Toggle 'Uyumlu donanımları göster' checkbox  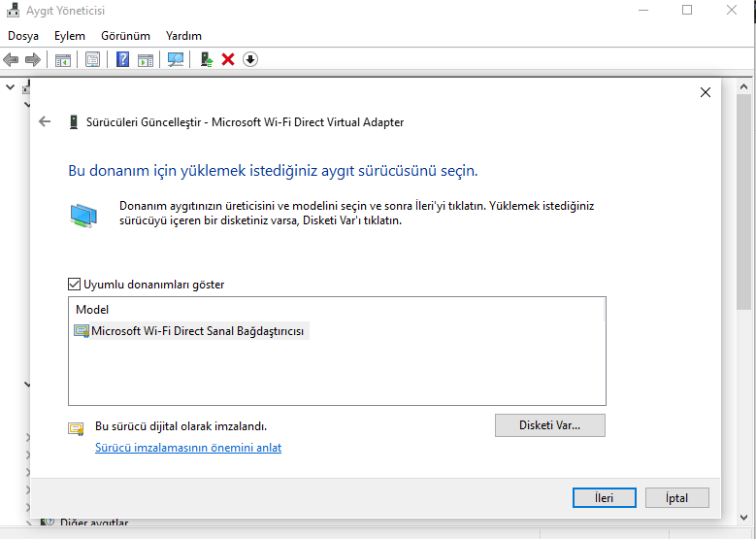pos(75,285)
